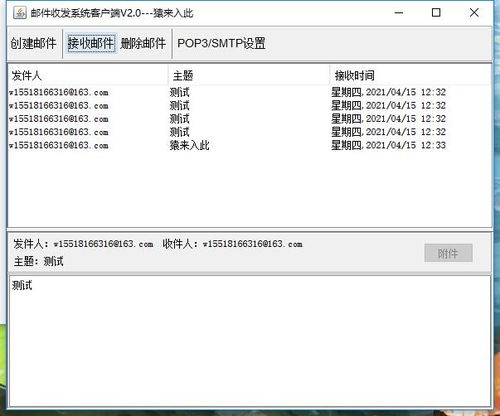Viewport: 500px width, 416px height.
Task: Click the 删除邮件 toolbar button
Action: [x=143, y=43]
